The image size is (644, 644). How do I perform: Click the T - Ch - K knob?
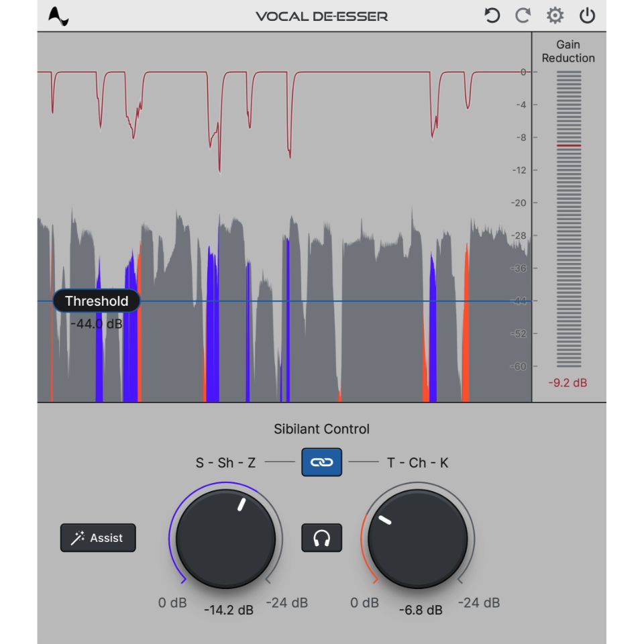click(417, 539)
